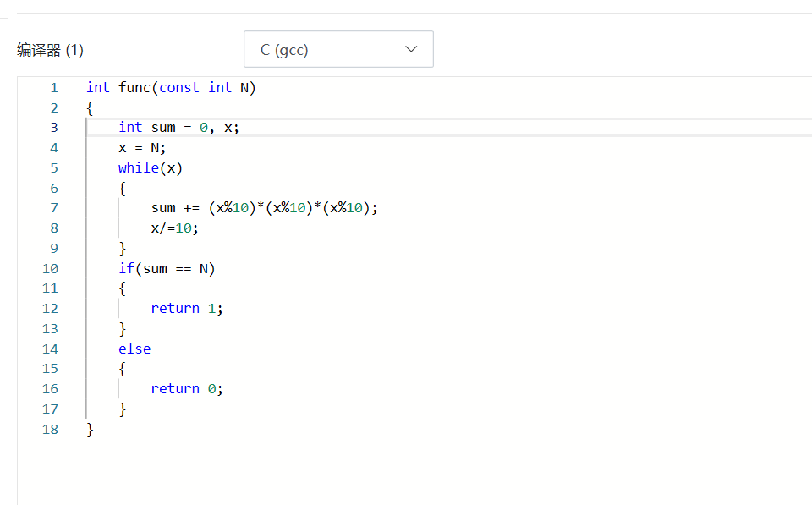812x505 pixels.
Task: Place cursor on the func name
Action: click(134, 87)
